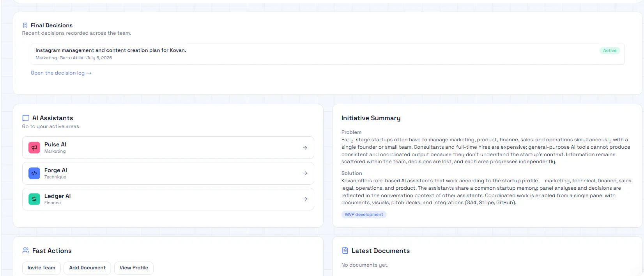Click 'Go to your active areas' subtitle
This screenshot has width=644, height=276.
(x=51, y=126)
